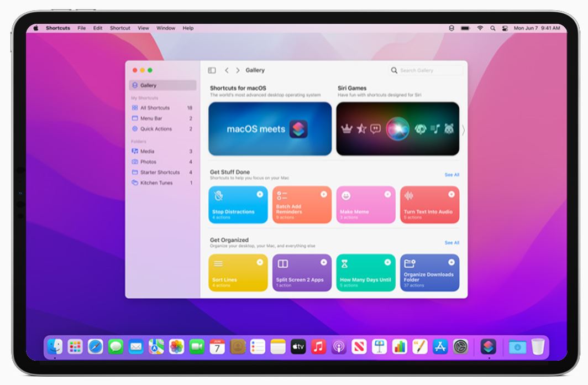Add the Make Meme shortcut plus button
This screenshot has height=385, width=588.
point(387,194)
